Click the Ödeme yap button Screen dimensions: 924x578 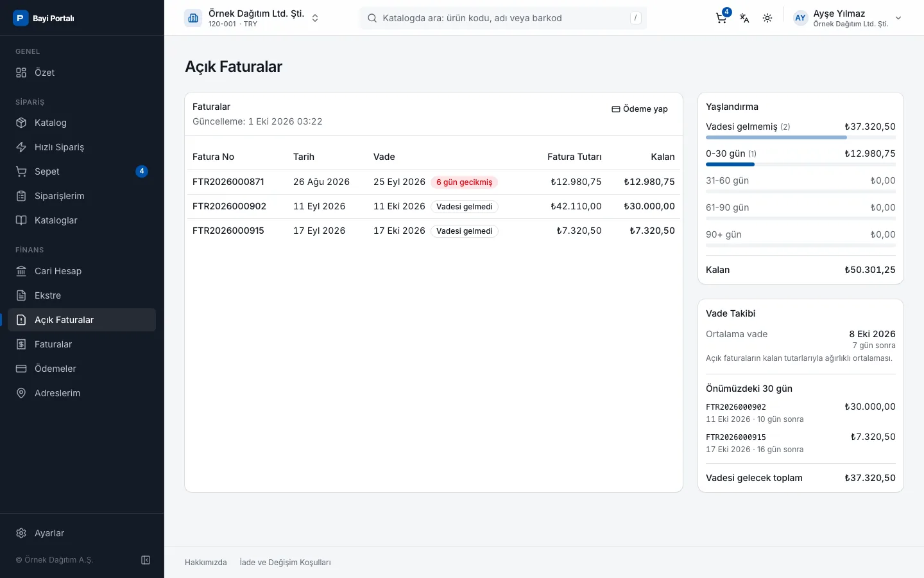[x=640, y=109]
